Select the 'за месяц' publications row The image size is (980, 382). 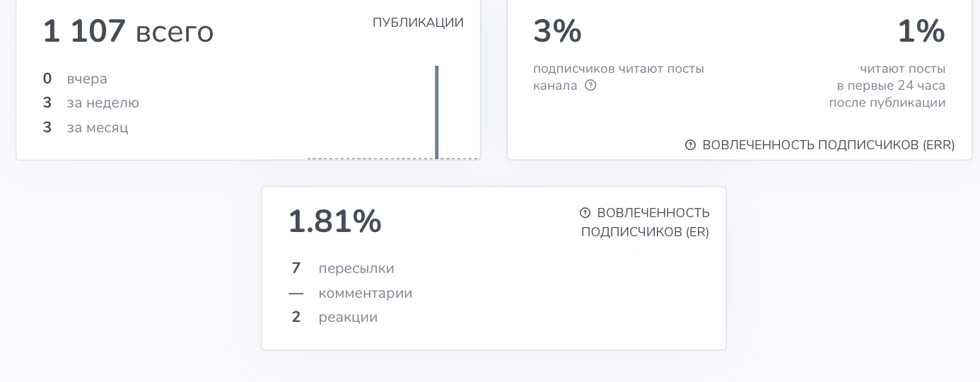point(86,128)
